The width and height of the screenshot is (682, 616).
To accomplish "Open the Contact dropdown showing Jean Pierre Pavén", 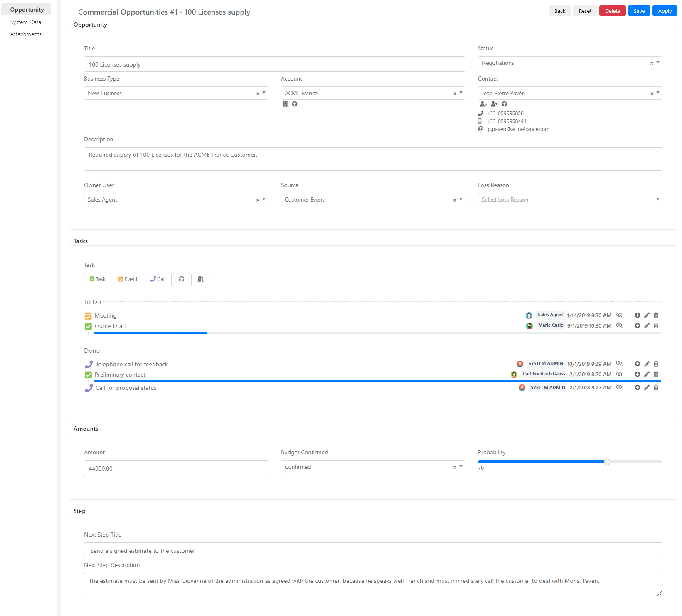I will pyautogui.click(x=570, y=93).
